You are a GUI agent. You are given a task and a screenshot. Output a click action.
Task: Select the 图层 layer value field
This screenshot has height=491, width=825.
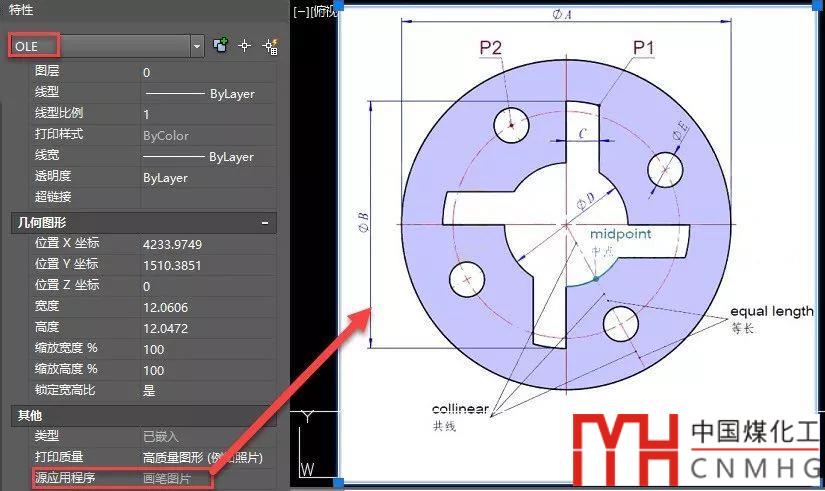[207, 72]
